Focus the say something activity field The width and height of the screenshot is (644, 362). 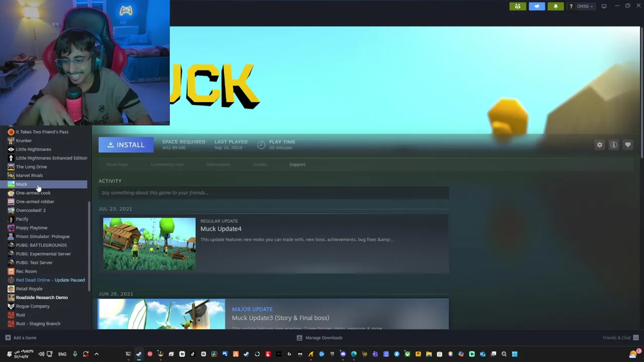click(274, 193)
